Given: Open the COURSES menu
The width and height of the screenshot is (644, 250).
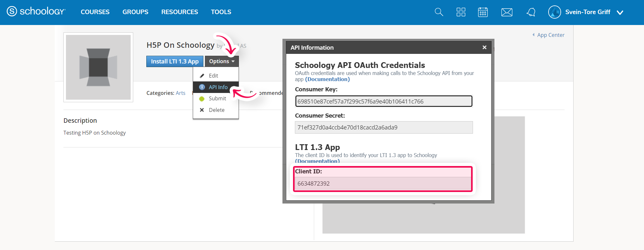Looking at the screenshot, I should point(95,12).
